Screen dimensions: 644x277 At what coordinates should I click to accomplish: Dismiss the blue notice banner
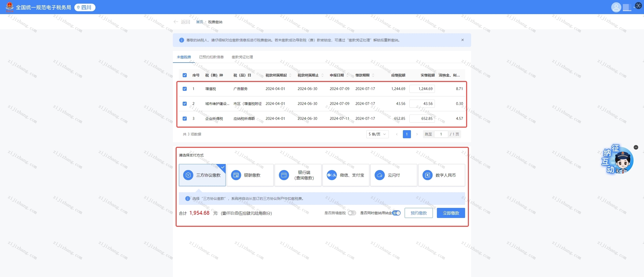[462, 40]
